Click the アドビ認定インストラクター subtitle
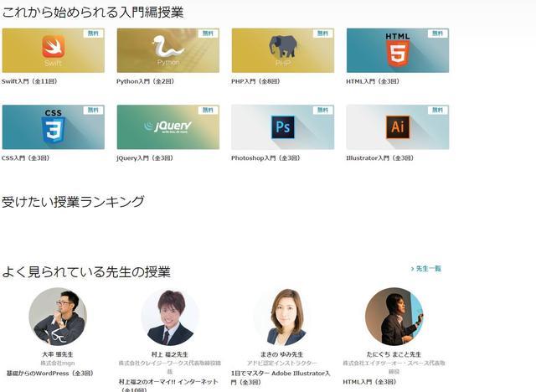Viewport: 536px width, 392px height. (x=282, y=363)
